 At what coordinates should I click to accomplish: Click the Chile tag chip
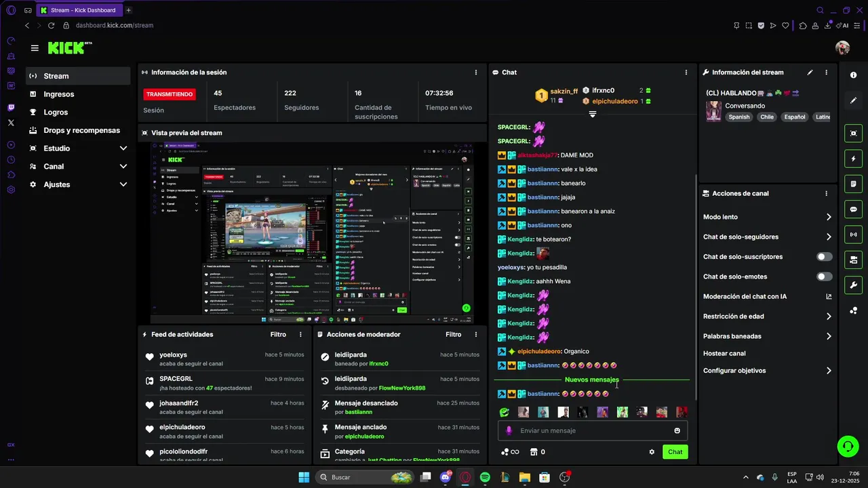pyautogui.click(x=767, y=117)
